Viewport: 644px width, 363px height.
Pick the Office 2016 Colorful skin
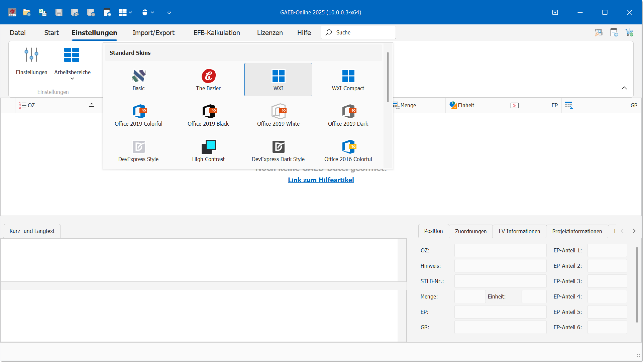(x=348, y=151)
